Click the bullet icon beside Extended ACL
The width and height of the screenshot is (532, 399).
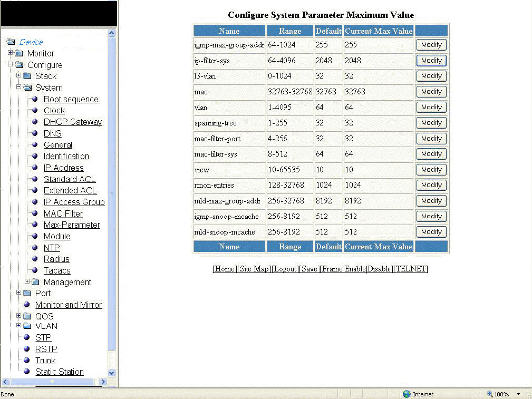(35, 190)
